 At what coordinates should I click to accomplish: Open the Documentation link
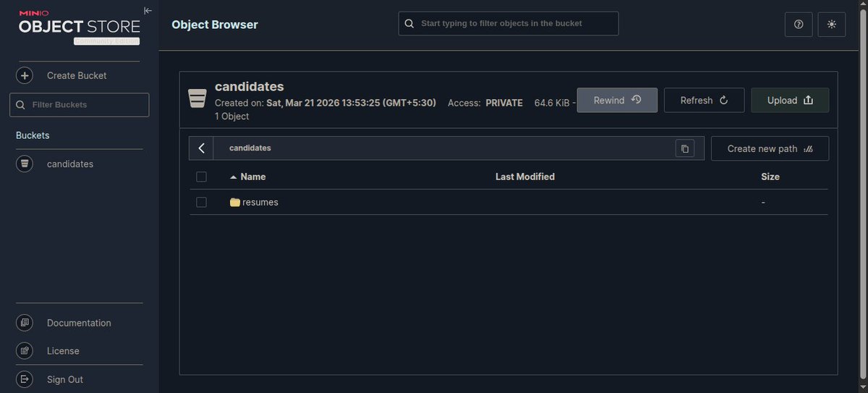coord(80,323)
